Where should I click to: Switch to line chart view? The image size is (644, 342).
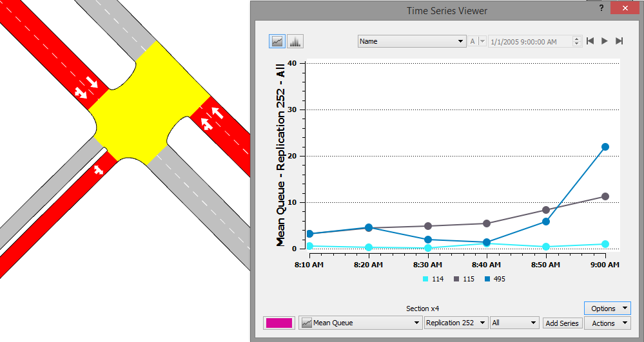277,41
